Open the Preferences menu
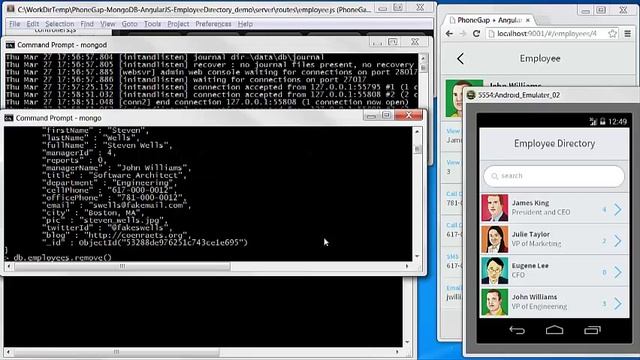 [x=213, y=24]
